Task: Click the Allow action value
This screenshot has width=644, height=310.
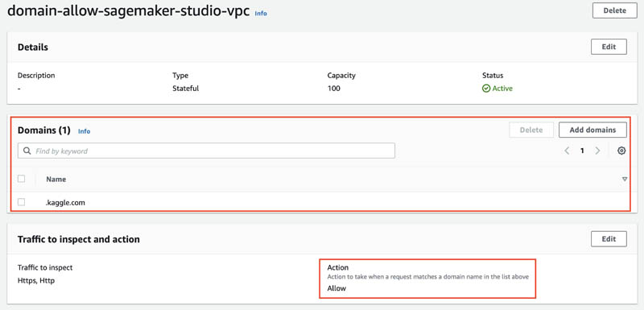Action: pos(336,288)
